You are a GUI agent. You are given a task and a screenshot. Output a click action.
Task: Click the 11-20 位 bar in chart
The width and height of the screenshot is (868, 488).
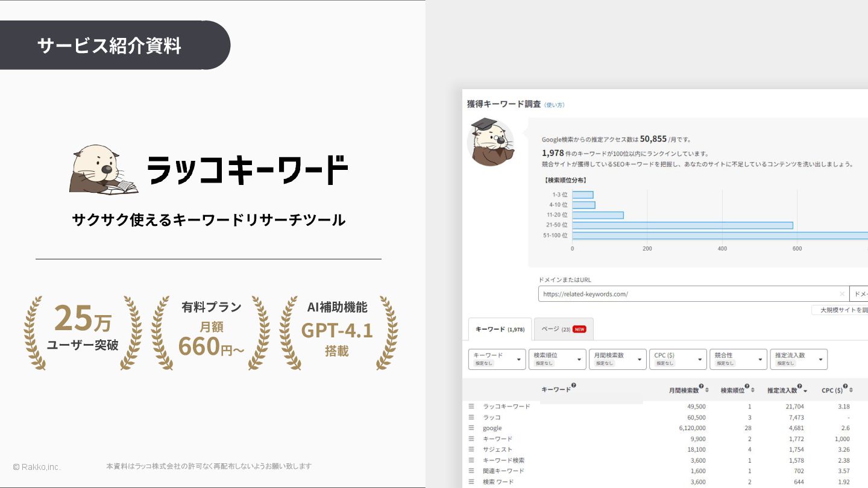point(597,215)
